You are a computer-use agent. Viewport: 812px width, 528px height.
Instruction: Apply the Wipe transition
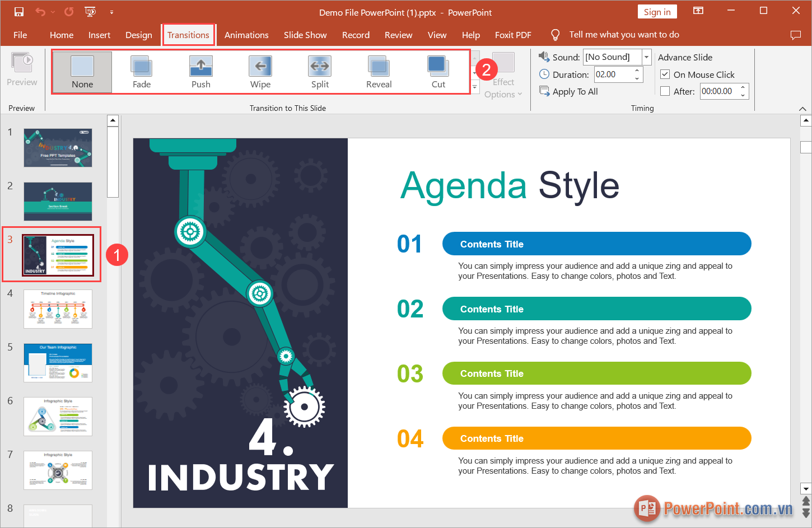260,72
